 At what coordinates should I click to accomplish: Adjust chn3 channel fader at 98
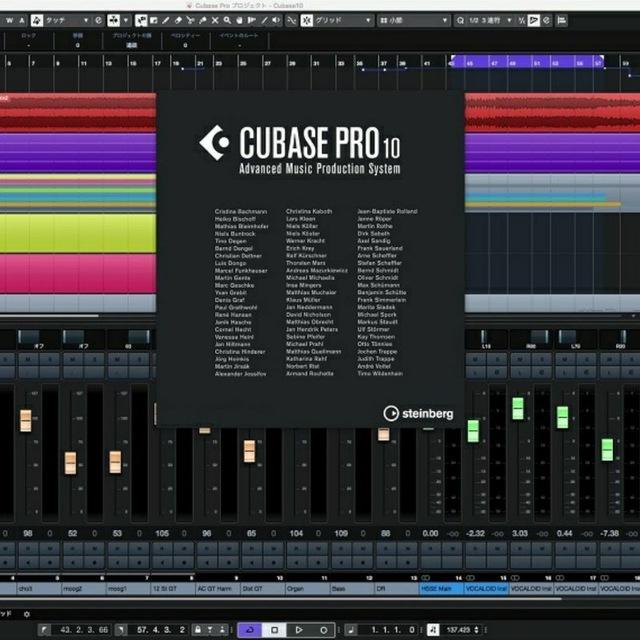pyautogui.click(x=26, y=420)
